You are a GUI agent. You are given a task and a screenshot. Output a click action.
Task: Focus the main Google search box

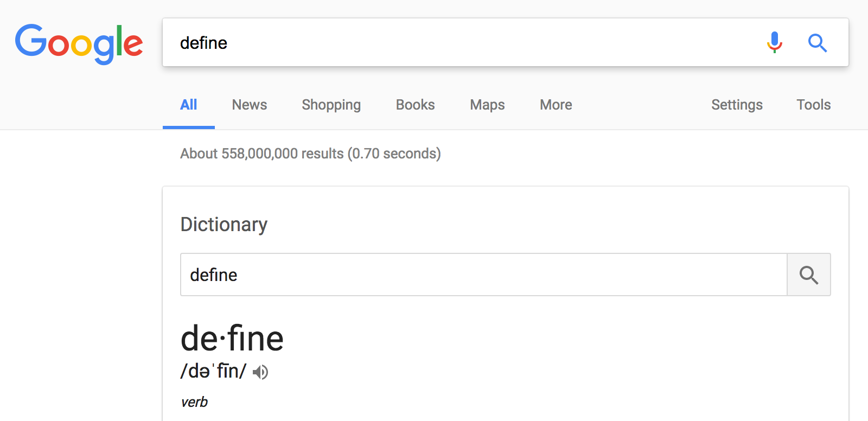(461, 43)
